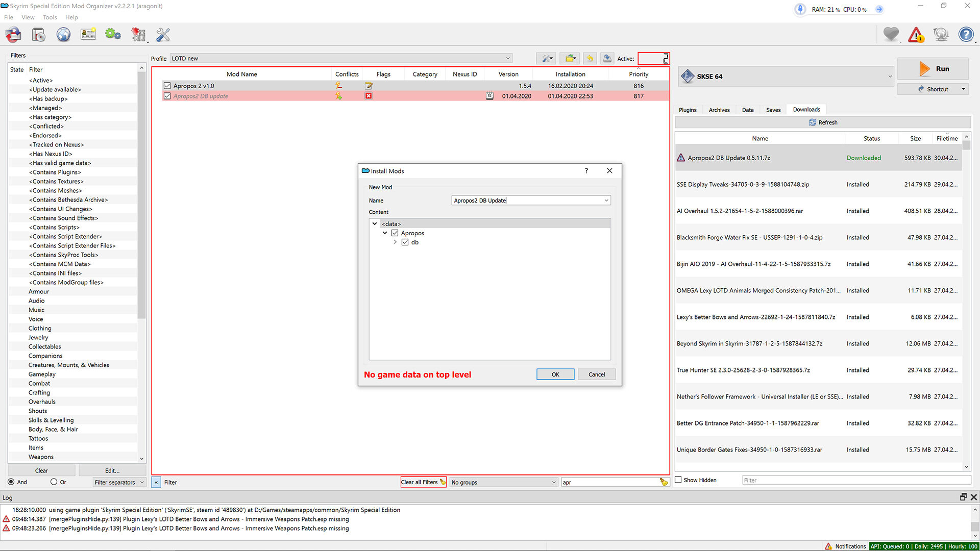Click the Install Mod from archive toolbar icon

click(39, 35)
